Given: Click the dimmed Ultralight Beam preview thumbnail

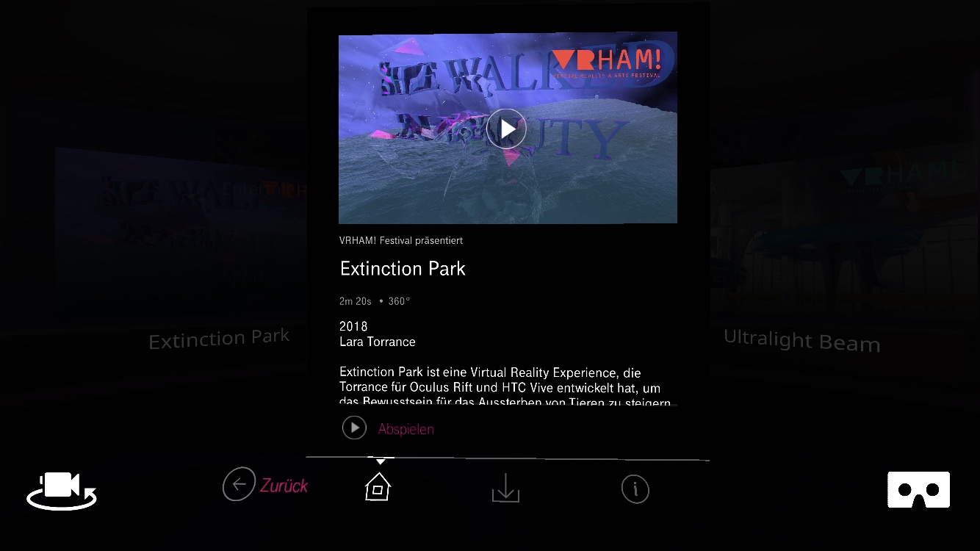Looking at the screenshot, I should pos(845,235).
